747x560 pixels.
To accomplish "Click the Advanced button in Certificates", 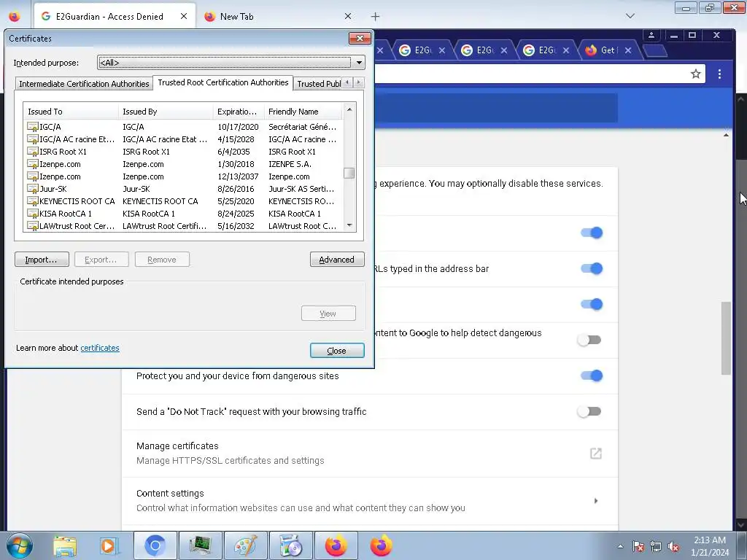I will point(337,260).
